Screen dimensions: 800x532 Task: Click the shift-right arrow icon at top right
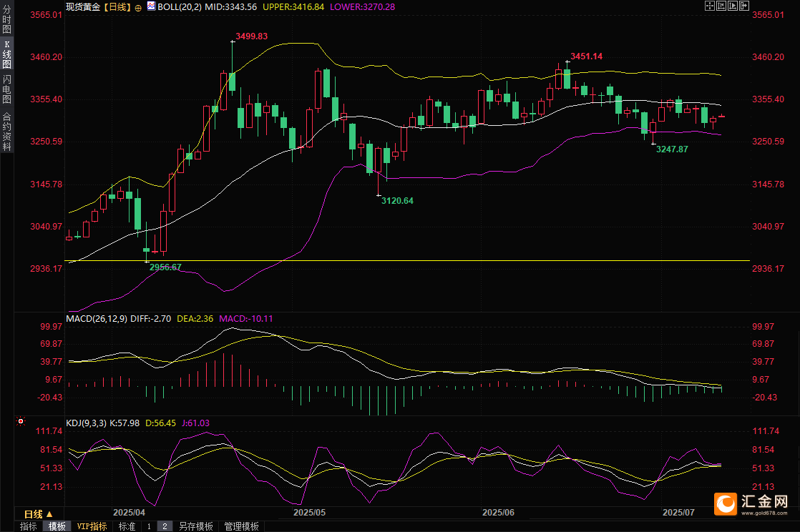(744, 6)
